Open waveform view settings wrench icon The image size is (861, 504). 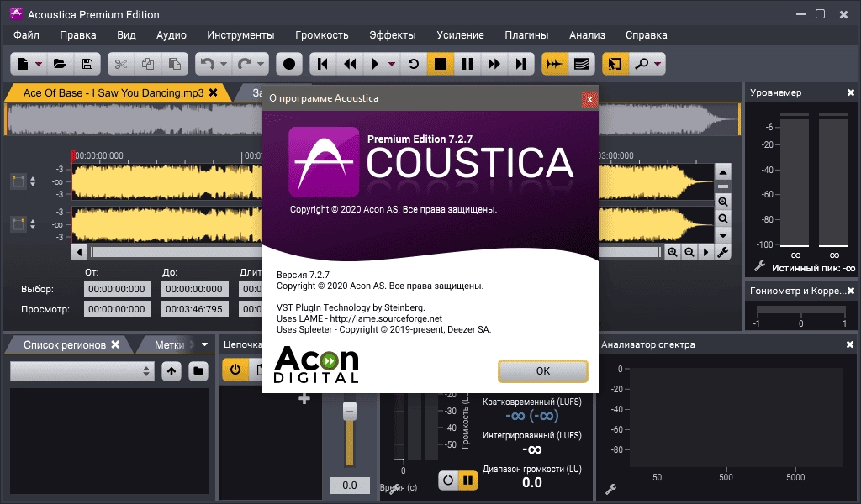pos(723,252)
